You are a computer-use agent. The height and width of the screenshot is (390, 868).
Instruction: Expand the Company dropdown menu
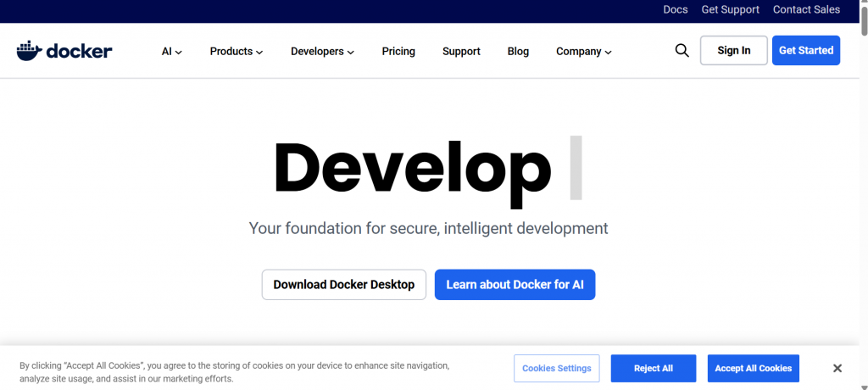click(584, 52)
